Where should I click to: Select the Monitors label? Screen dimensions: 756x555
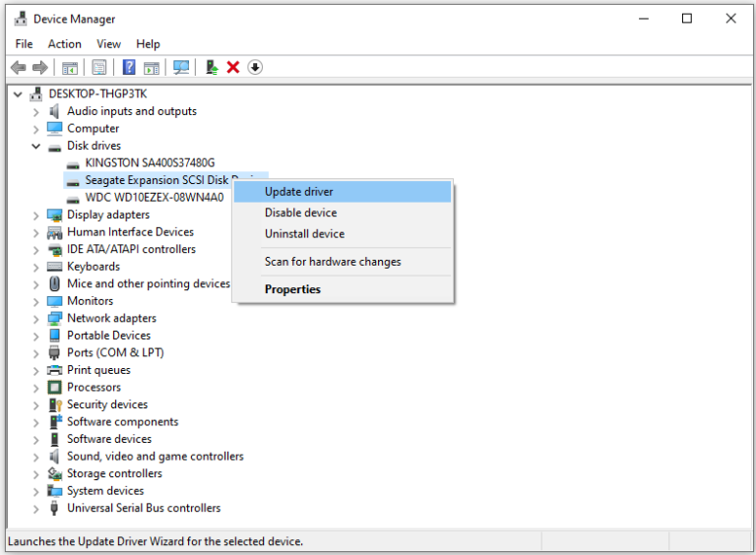point(91,301)
